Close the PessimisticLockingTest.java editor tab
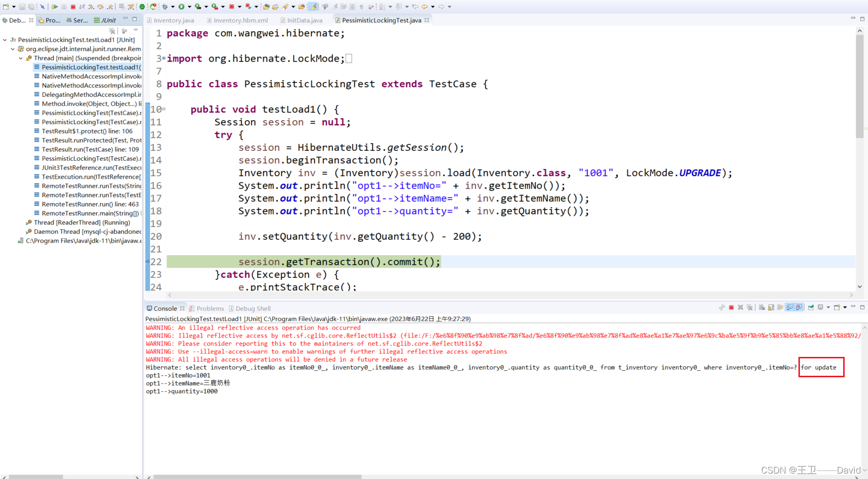868x479 pixels. point(427,20)
